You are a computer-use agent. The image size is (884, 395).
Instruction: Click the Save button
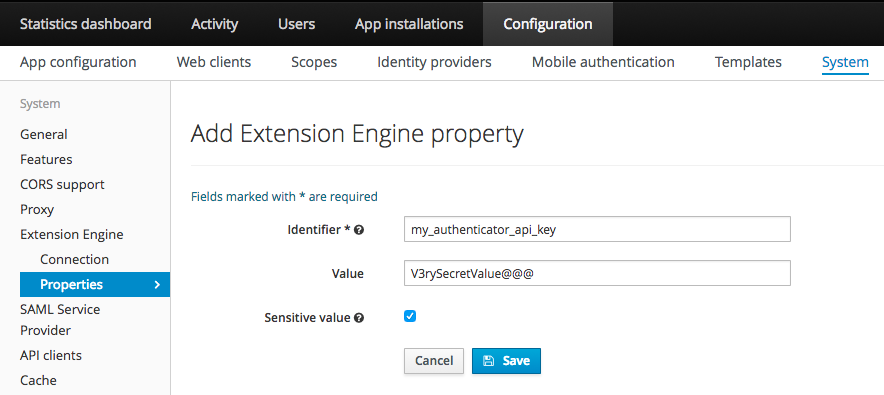[506, 361]
